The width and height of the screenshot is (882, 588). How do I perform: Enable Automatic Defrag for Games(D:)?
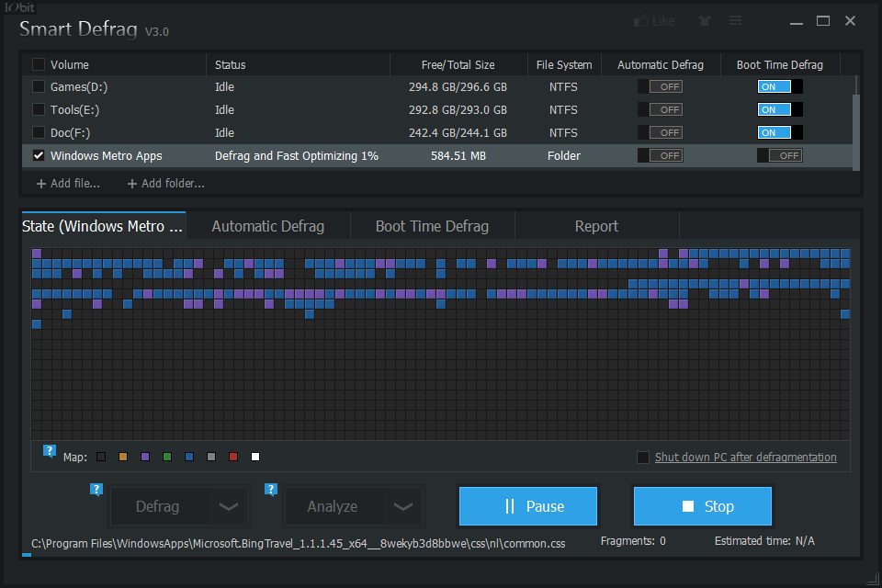661,86
